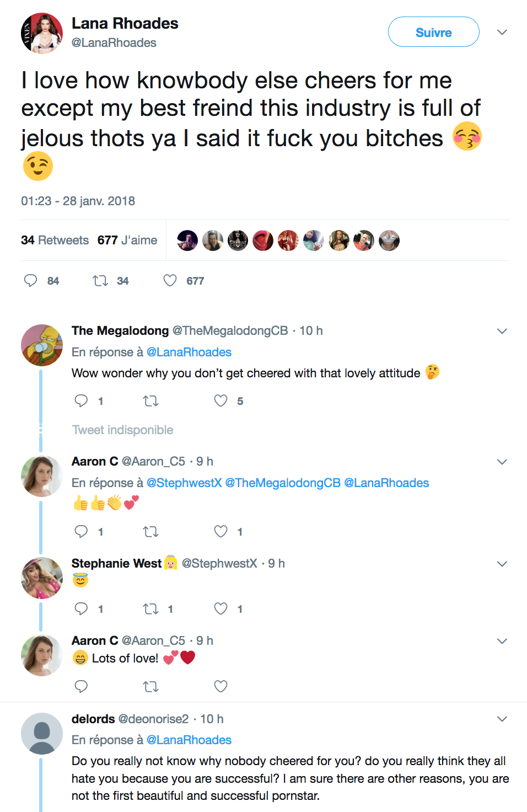Viewport: 527px width, 812px height.
Task: Click the Suivre follow button
Action: click(x=433, y=32)
